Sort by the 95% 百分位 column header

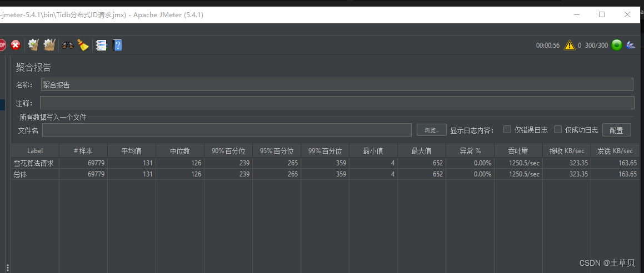tap(276, 151)
